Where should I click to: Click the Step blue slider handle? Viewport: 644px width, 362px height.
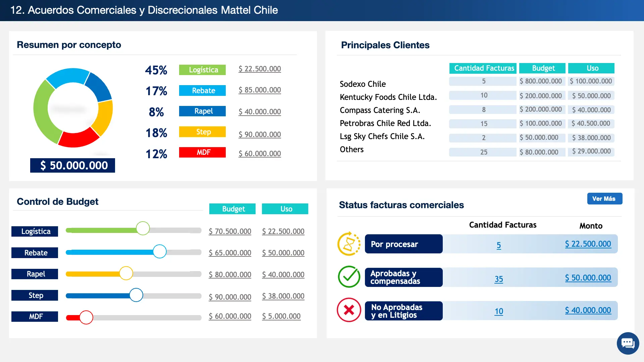click(136, 295)
